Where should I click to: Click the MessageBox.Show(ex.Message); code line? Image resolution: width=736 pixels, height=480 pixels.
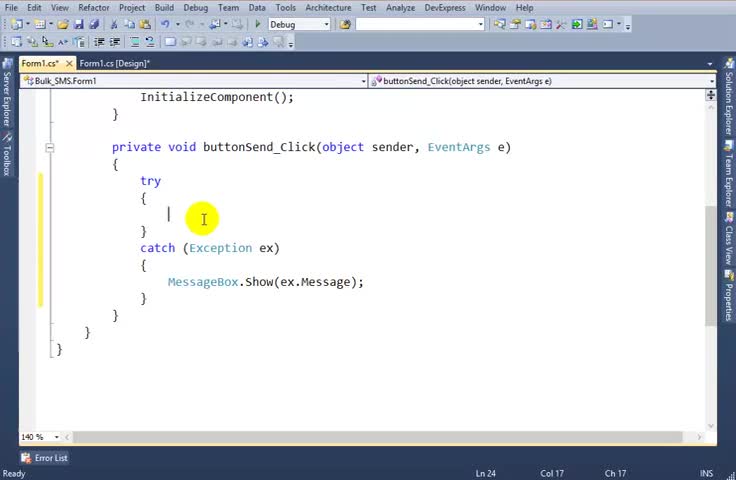tap(266, 282)
